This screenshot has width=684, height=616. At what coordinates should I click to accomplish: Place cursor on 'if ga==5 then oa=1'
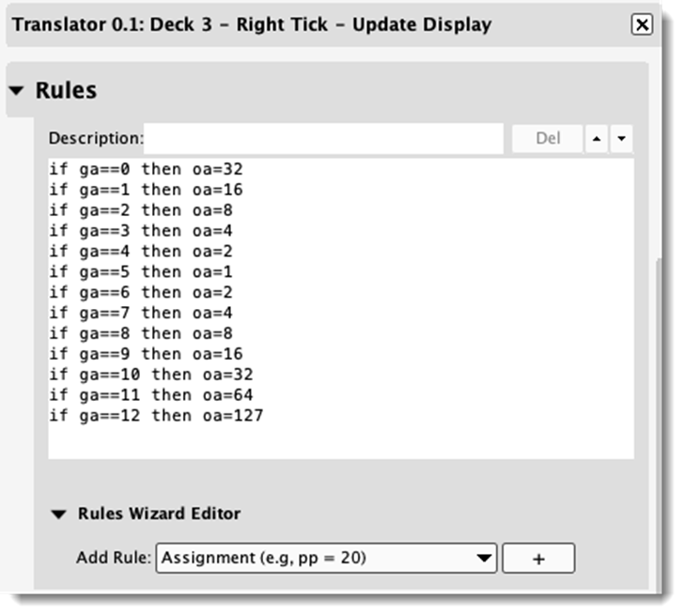142,272
